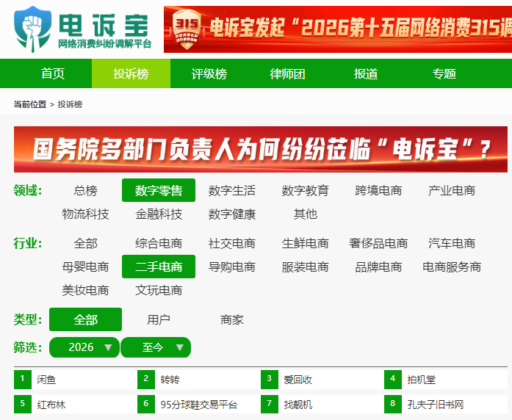Viewport: 512px width, 420px height.
Task: Open the 找靓机 ranking link
Action: tap(298, 405)
